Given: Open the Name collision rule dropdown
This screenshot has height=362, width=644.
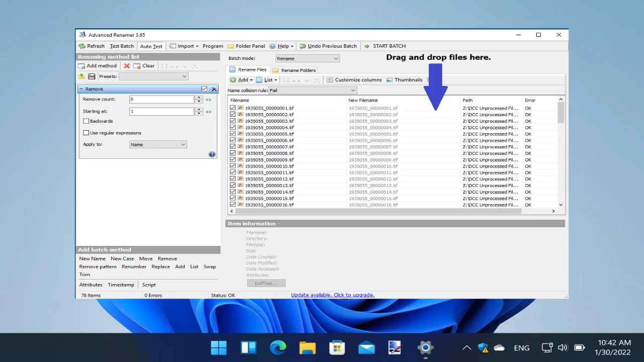Looking at the screenshot, I should (312, 90).
